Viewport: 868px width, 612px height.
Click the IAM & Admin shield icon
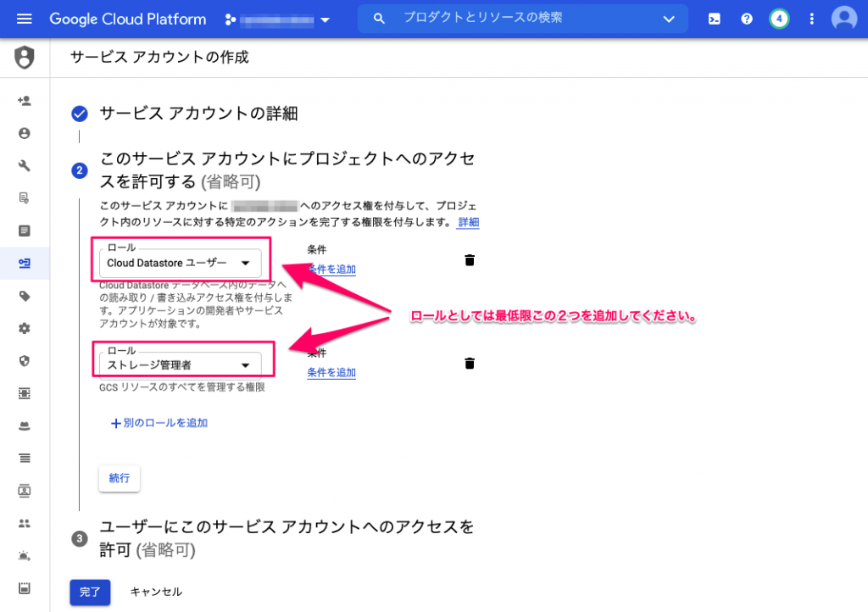tap(25, 58)
